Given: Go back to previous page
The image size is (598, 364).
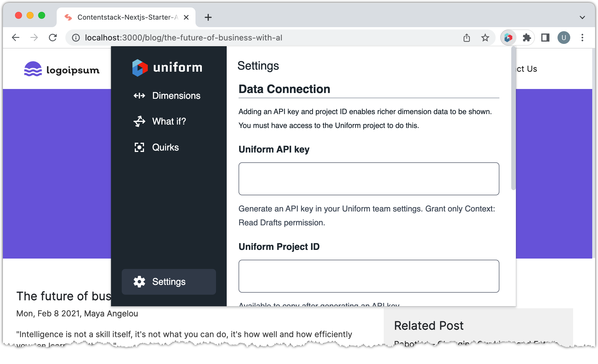Looking at the screenshot, I should (x=16, y=38).
